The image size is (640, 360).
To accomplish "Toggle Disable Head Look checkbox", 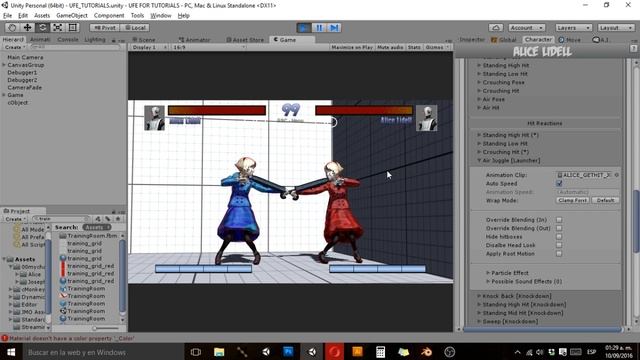I will coord(559,245).
